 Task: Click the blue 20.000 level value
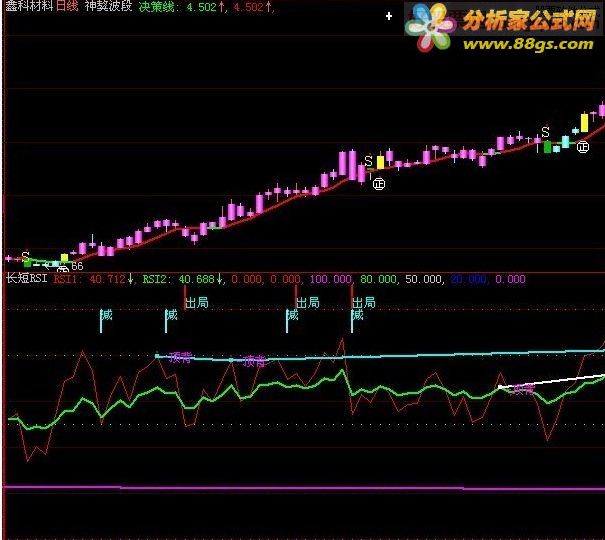[469, 279]
